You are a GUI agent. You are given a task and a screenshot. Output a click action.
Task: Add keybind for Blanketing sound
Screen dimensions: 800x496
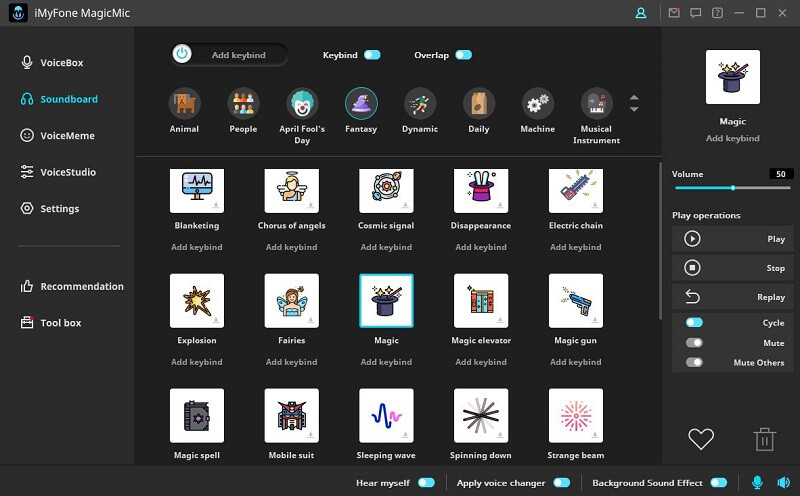(x=197, y=247)
